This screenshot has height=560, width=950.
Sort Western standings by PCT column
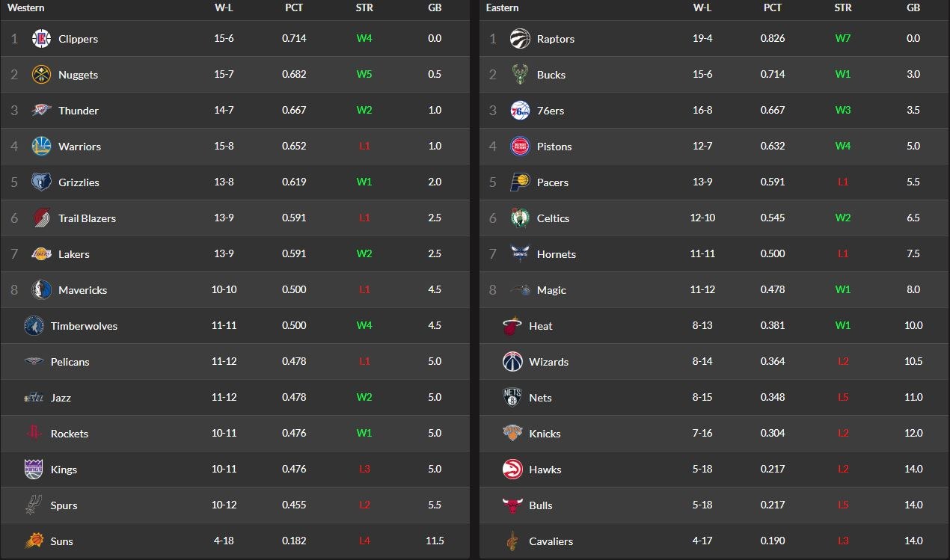(294, 8)
